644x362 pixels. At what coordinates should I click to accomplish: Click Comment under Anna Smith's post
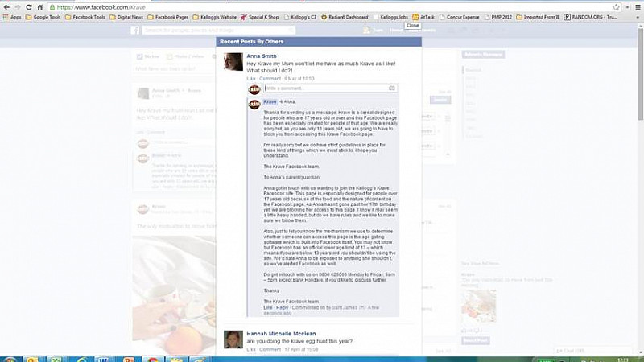270,78
